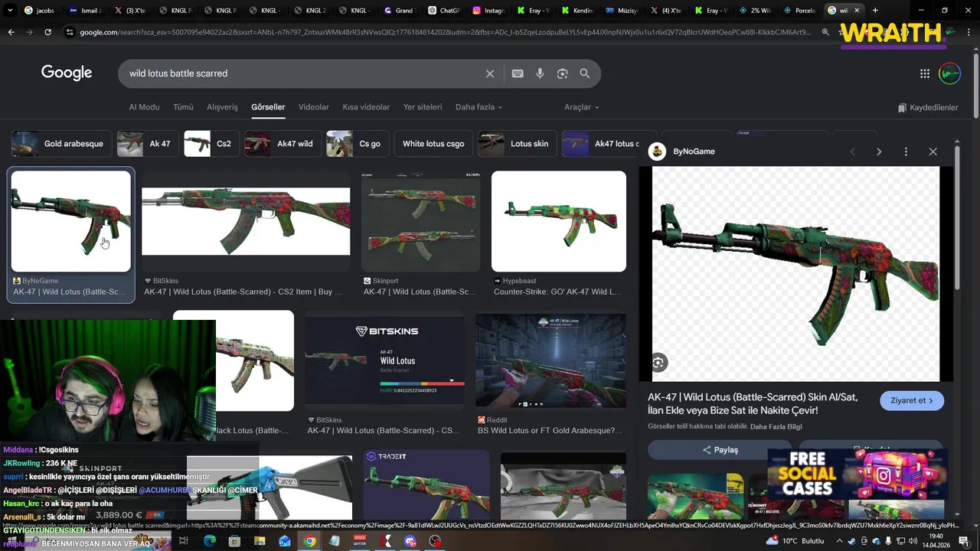The height and width of the screenshot is (551, 980).
Task: Show next image in preview panel
Action: coord(879,152)
